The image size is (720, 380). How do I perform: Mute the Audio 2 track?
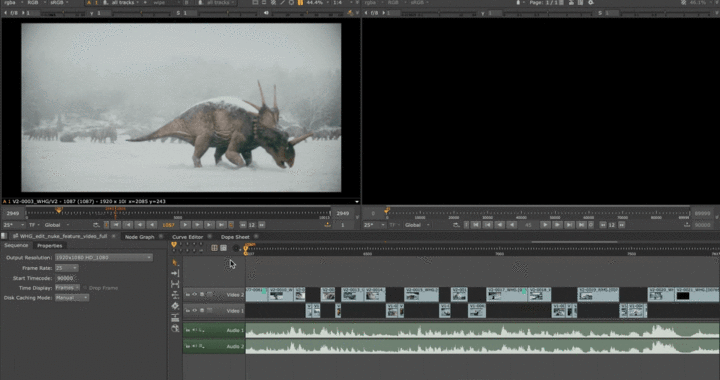point(195,346)
